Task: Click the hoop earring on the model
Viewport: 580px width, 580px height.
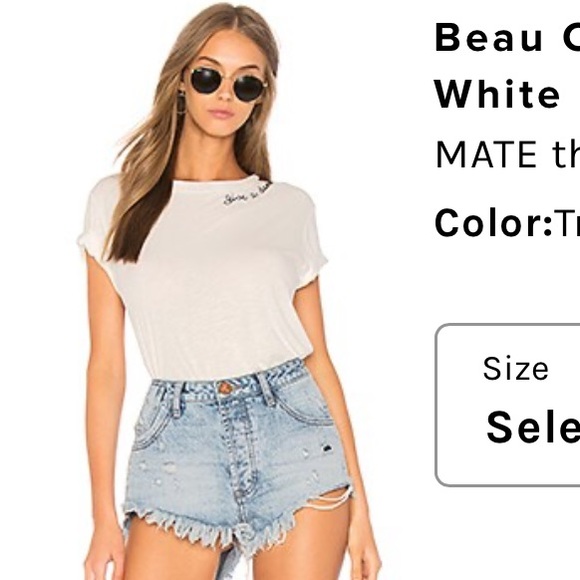Action: [x=182, y=103]
